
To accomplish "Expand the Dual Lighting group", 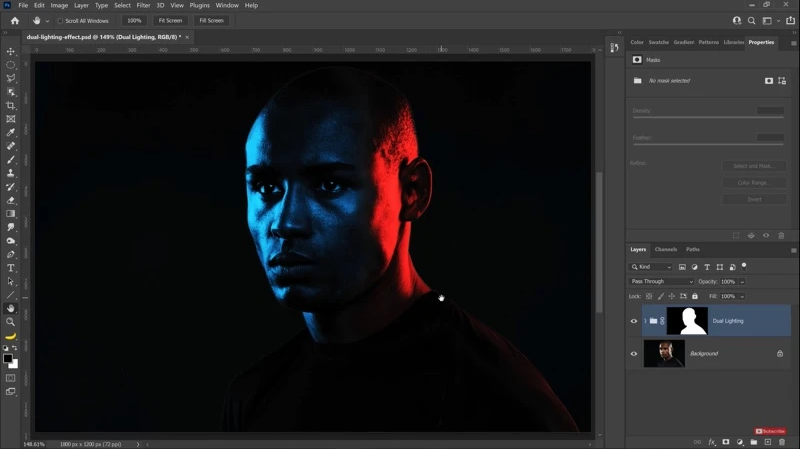I will pyautogui.click(x=645, y=321).
